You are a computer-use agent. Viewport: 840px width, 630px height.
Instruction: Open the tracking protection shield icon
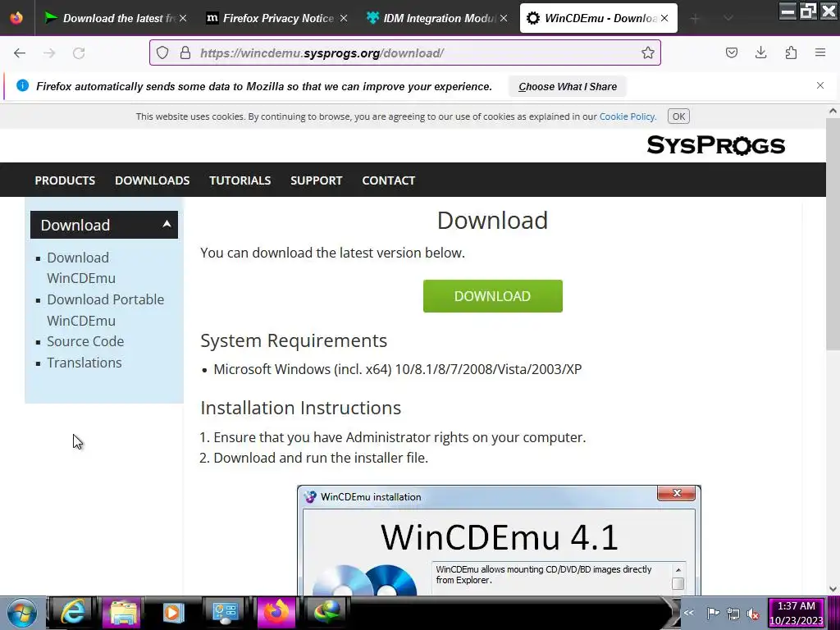coord(162,52)
